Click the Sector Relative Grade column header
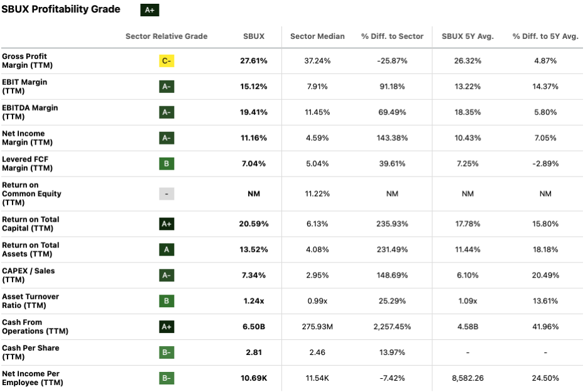Screen dimensions: 588x392 click(166, 36)
